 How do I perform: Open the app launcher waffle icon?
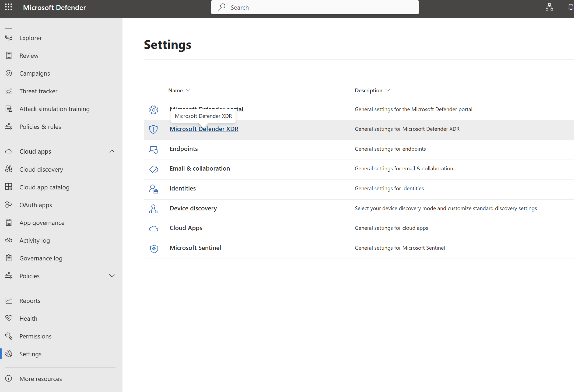coord(9,7)
